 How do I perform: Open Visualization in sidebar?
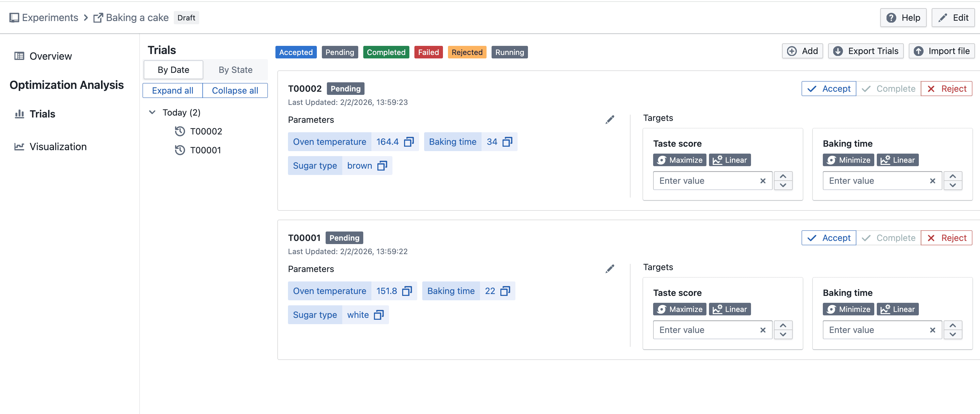[x=58, y=147]
